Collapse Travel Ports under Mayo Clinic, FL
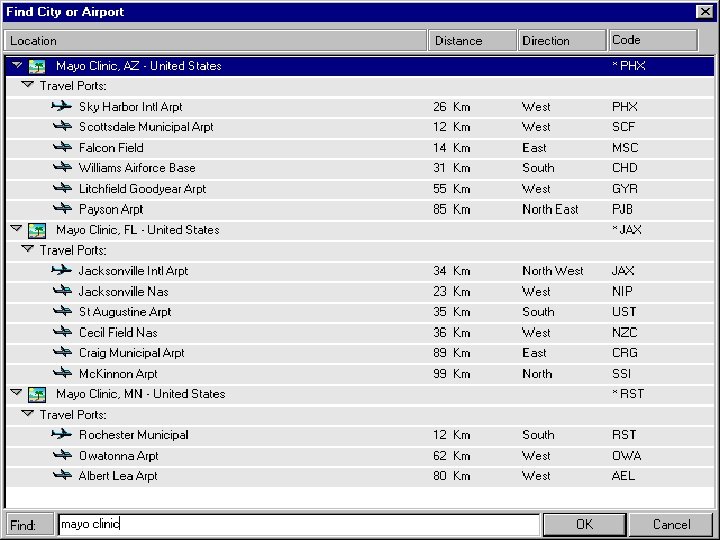This screenshot has width=720, height=540. (x=28, y=249)
